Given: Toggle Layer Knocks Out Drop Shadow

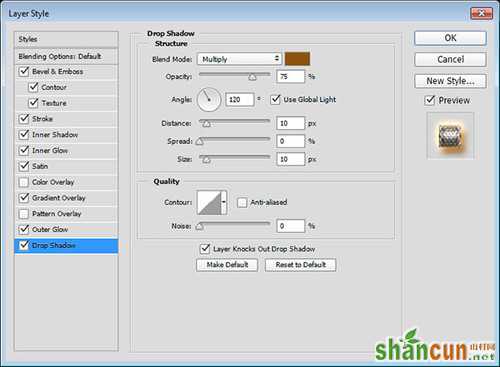Looking at the screenshot, I should pyautogui.click(x=205, y=249).
